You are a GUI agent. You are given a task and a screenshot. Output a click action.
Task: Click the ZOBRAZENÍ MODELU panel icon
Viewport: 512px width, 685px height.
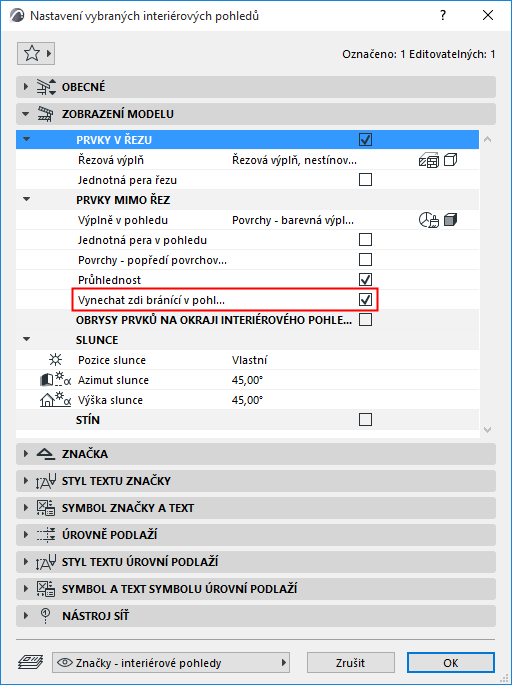(x=45, y=114)
